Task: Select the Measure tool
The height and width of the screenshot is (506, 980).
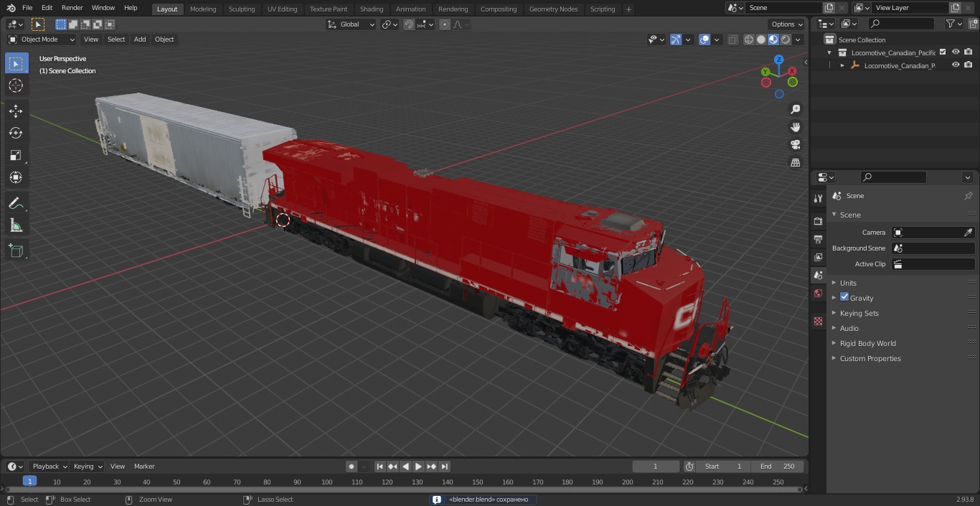Action: pos(16,225)
